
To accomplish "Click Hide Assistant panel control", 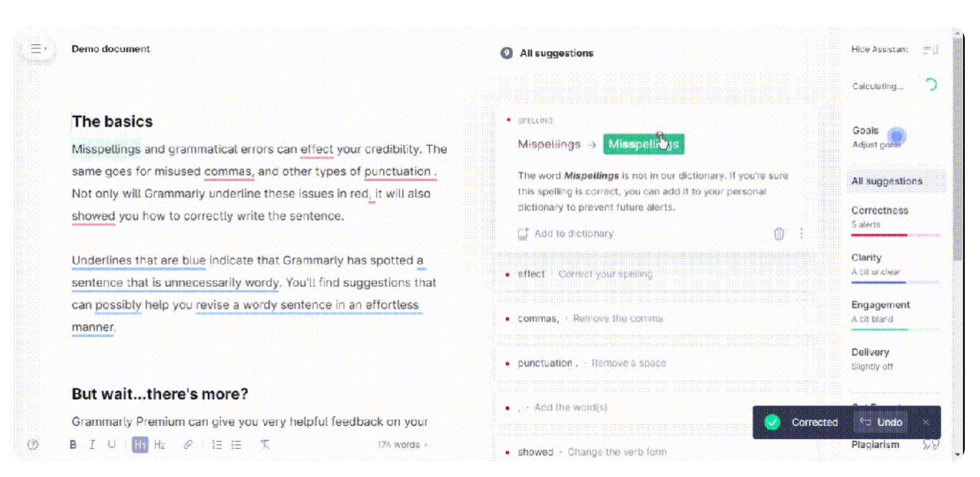I will 880,49.
